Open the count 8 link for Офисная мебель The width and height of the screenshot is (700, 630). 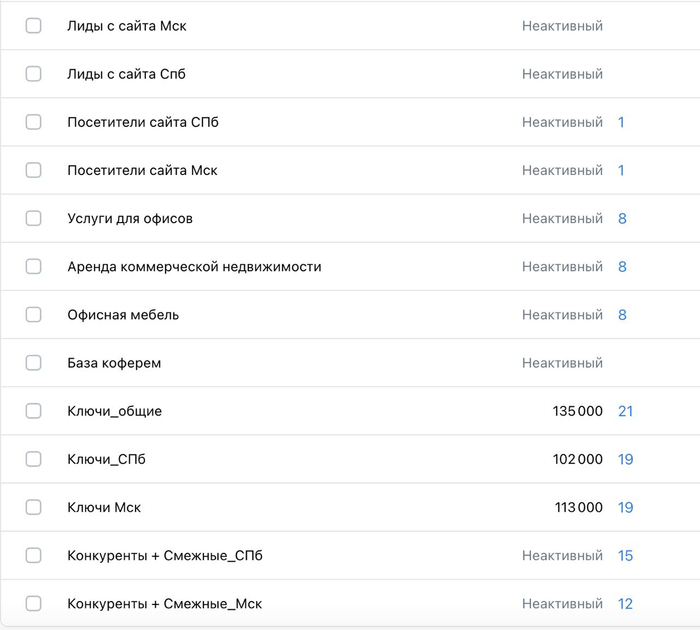[x=622, y=315]
